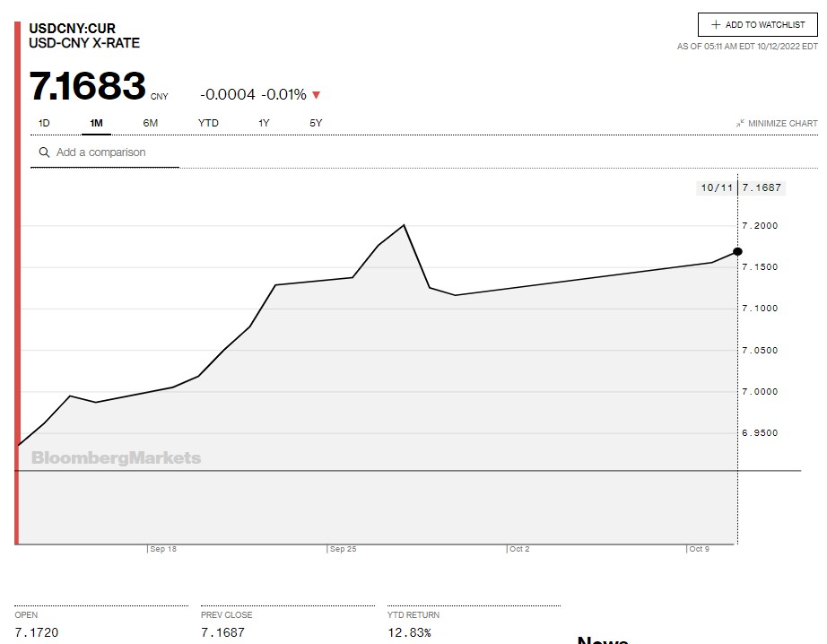
Task: Click the red down-triangle change indicator
Action: point(316,95)
